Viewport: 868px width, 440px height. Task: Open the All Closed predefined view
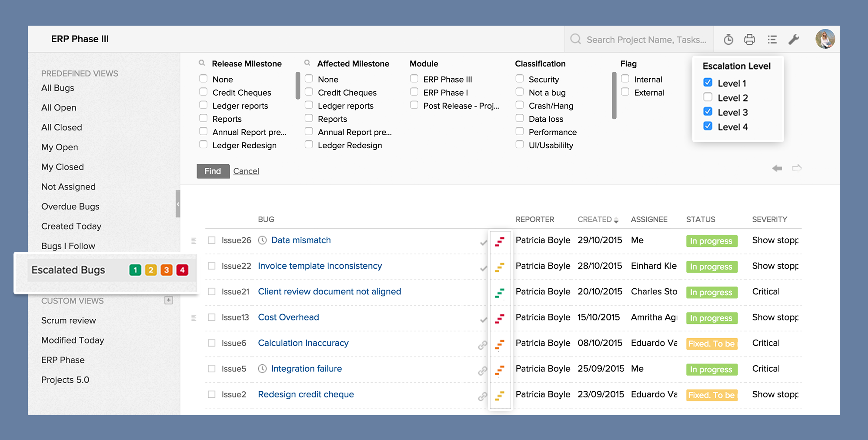coord(61,127)
